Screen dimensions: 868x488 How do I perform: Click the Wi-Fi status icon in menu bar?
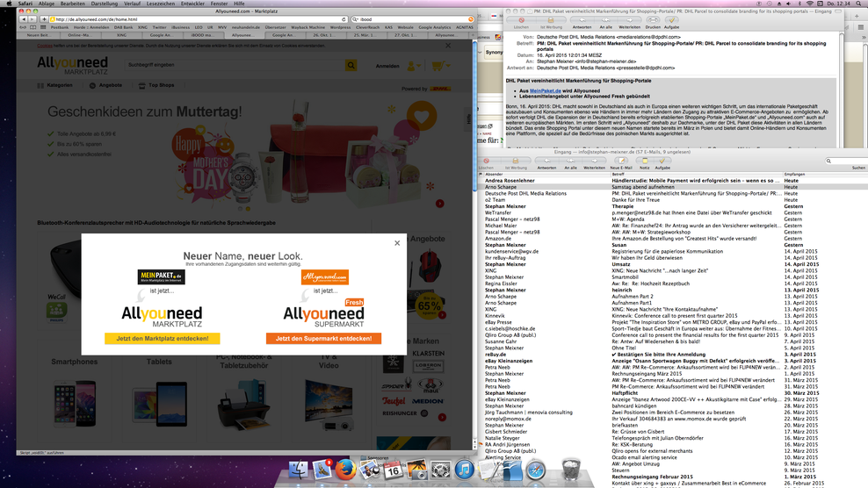click(x=810, y=4)
